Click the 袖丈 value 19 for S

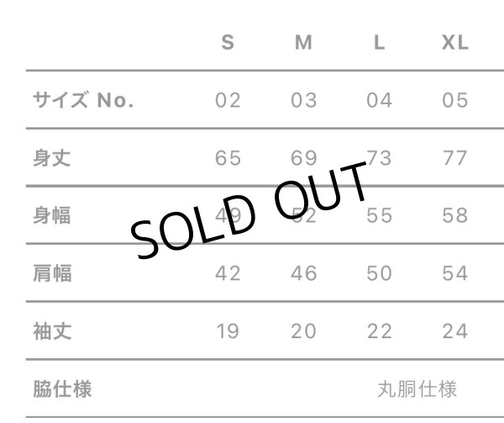[228, 331]
